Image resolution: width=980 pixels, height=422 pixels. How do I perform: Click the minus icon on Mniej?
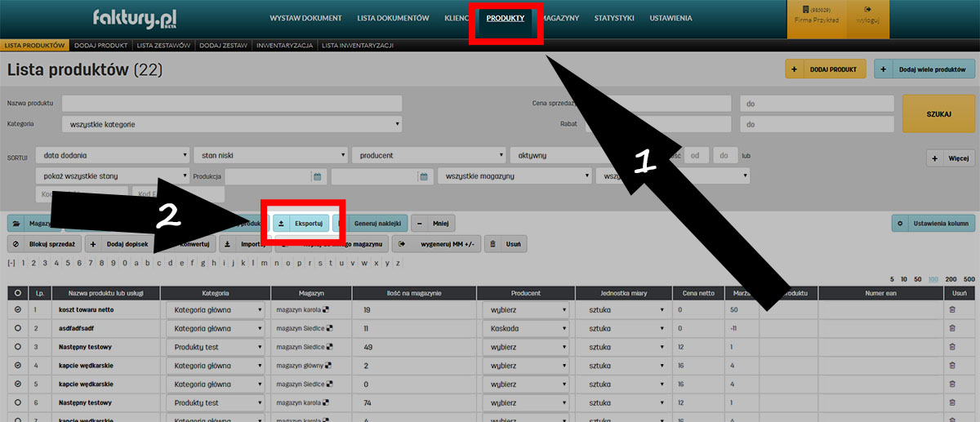click(x=420, y=223)
